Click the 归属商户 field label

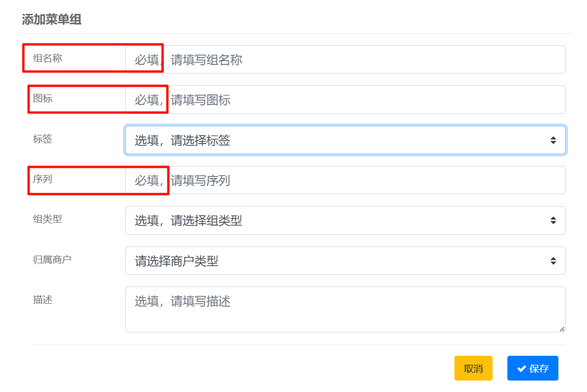click(x=52, y=260)
